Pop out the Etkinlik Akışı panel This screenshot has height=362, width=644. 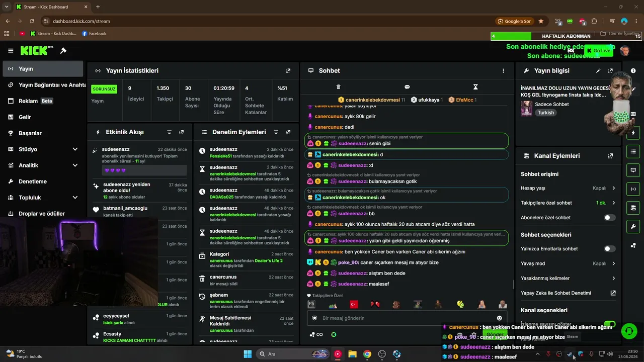[181, 132]
